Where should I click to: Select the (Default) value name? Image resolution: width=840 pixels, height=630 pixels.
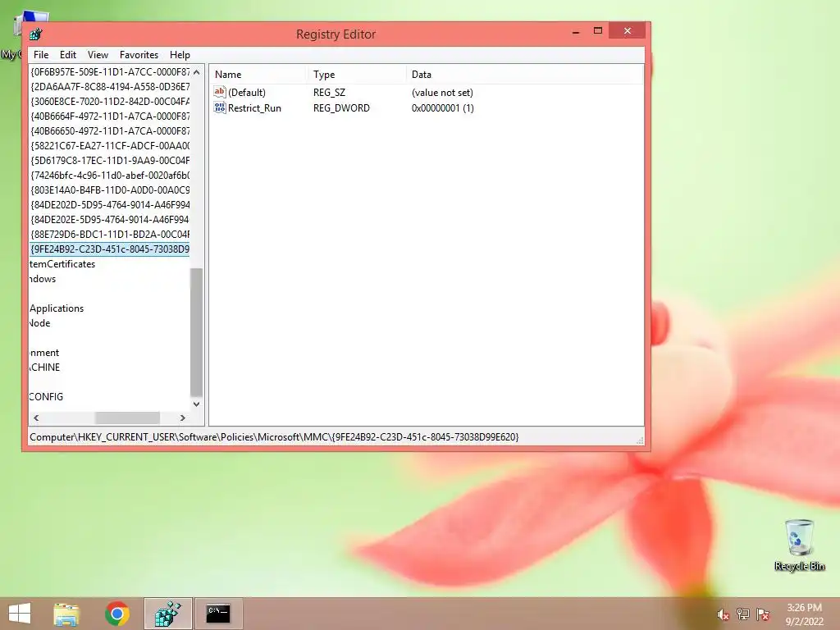(247, 93)
